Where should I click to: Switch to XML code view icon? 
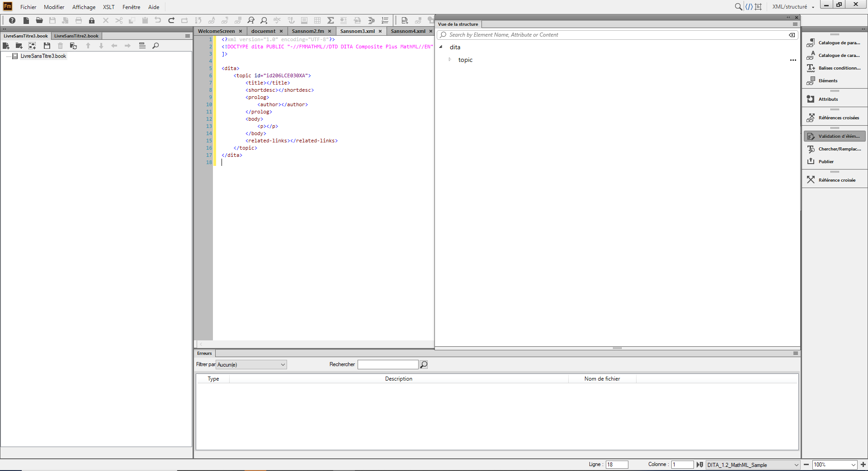tap(749, 7)
